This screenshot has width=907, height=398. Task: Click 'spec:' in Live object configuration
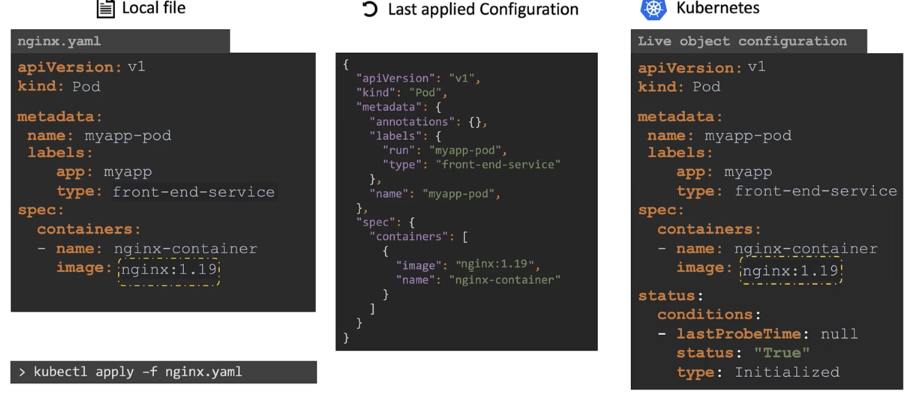coord(661,210)
